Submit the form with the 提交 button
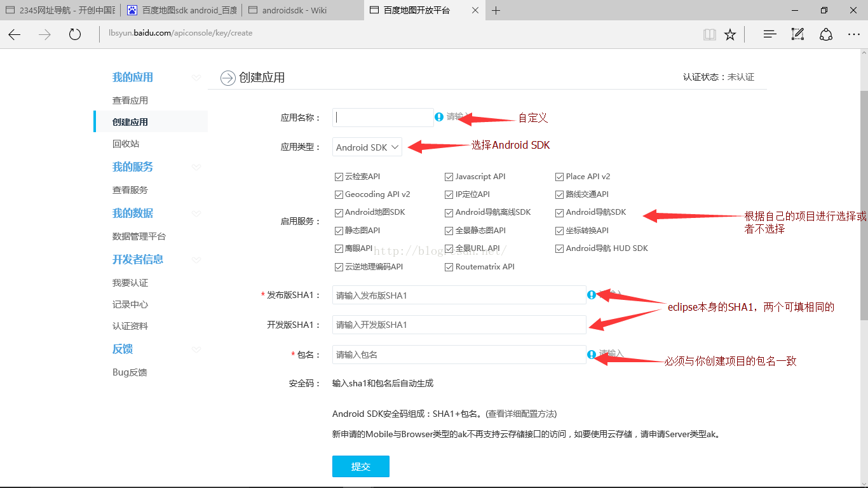This screenshot has height=488, width=868. tap(360, 466)
